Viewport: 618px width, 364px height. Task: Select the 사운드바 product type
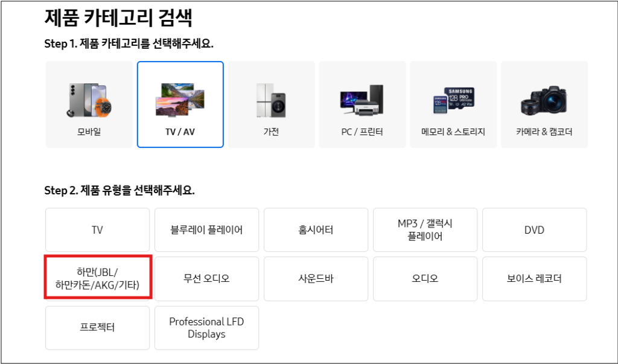[x=316, y=278]
